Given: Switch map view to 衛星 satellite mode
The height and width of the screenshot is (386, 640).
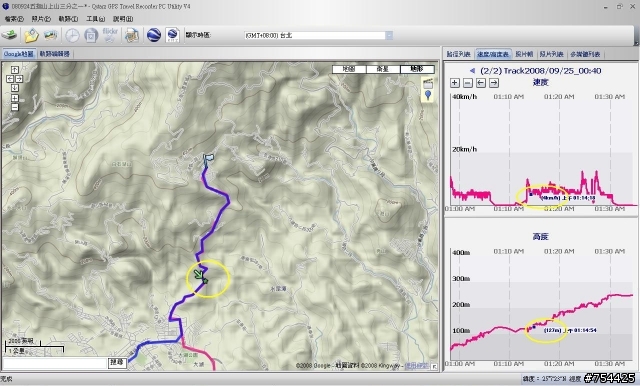Looking at the screenshot, I should (383, 69).
